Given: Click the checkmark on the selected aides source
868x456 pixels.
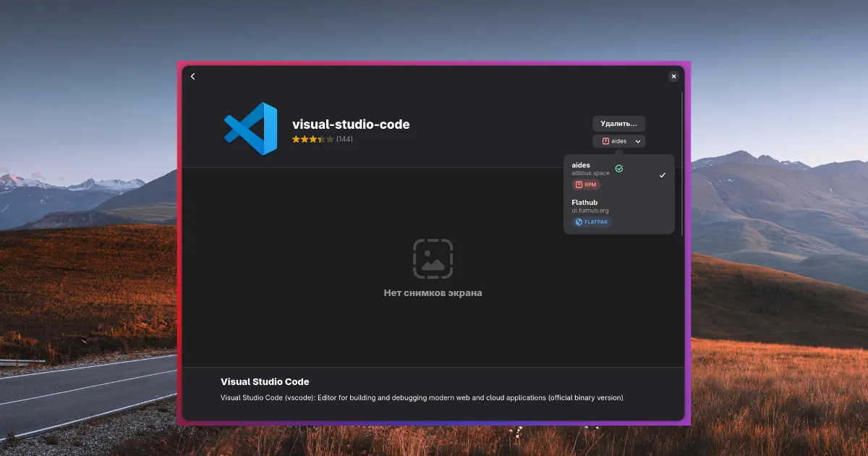Looking at the screenshot, I should point(662,175).
